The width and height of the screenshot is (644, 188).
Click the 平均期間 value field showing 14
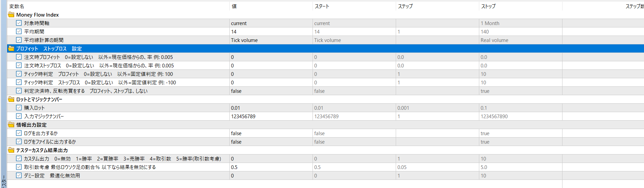point(271,32)
